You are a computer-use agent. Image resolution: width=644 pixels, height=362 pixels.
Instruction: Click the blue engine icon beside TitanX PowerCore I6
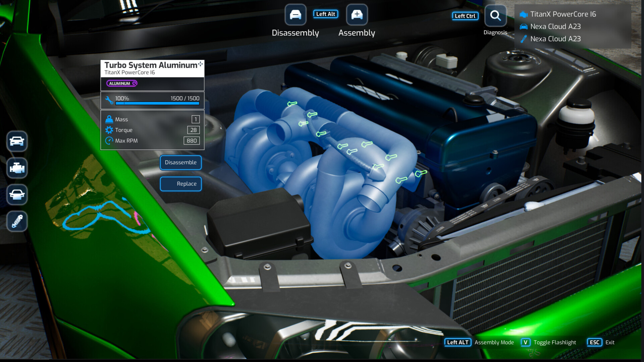pyautogui.click(x=523, y=14)
